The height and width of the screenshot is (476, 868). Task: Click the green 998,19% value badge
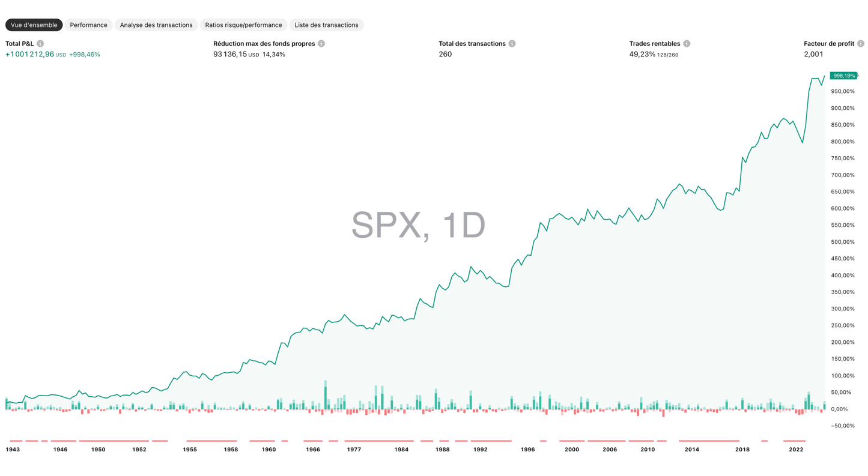pos(843,76)
